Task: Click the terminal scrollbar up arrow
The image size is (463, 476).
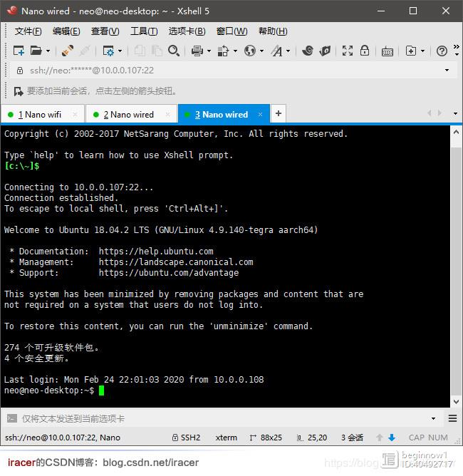Action: pos(456,133)
